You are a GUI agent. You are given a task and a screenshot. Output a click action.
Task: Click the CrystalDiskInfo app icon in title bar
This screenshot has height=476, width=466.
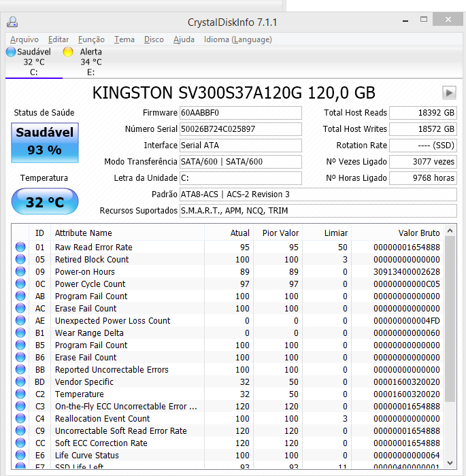pyautogui.click(x=12, y=22)
